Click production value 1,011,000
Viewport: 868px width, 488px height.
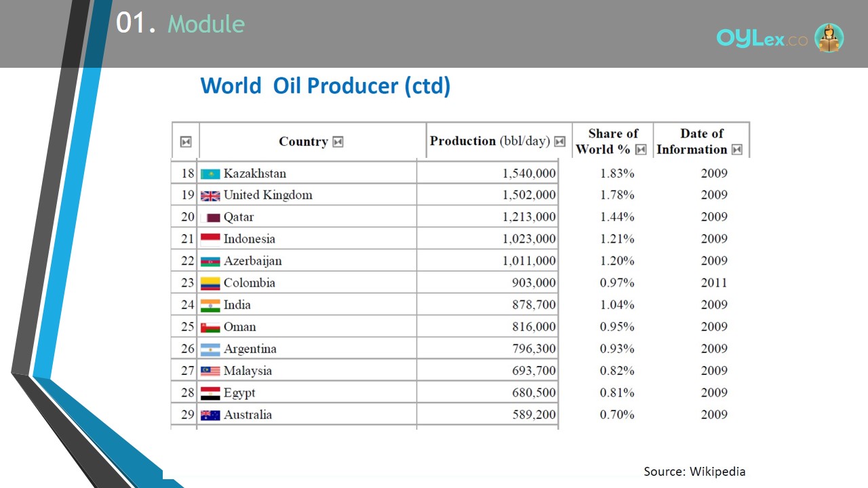point(529,261)
